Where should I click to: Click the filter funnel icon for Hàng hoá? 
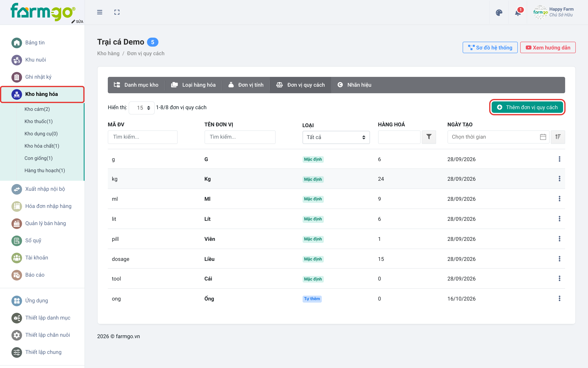coord(429,137)
